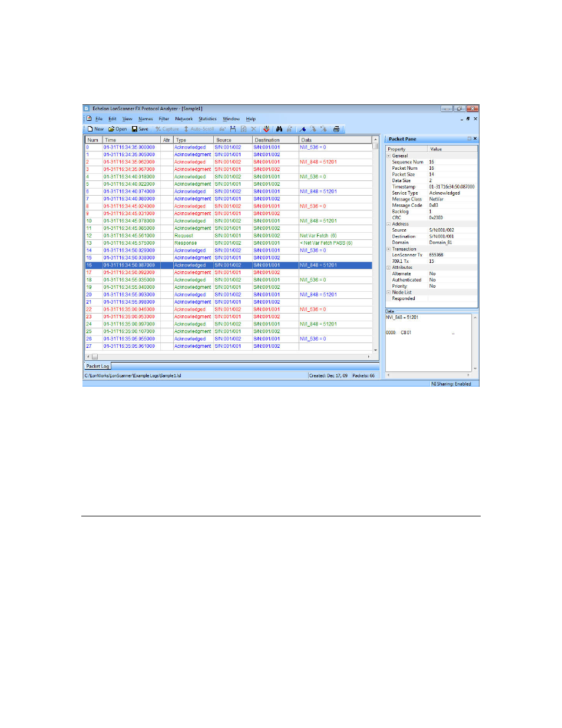This screenshot has width=562, height=728.
Task: Click the glasses icon after Auto-Scroll
Action: tap(222, 129)
